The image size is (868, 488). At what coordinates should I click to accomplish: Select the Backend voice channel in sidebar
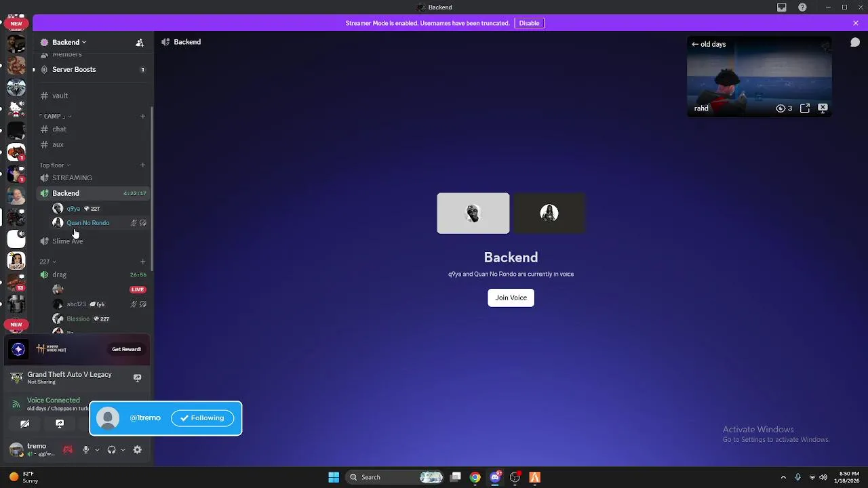pyautogui.click(x=92, y=193)
